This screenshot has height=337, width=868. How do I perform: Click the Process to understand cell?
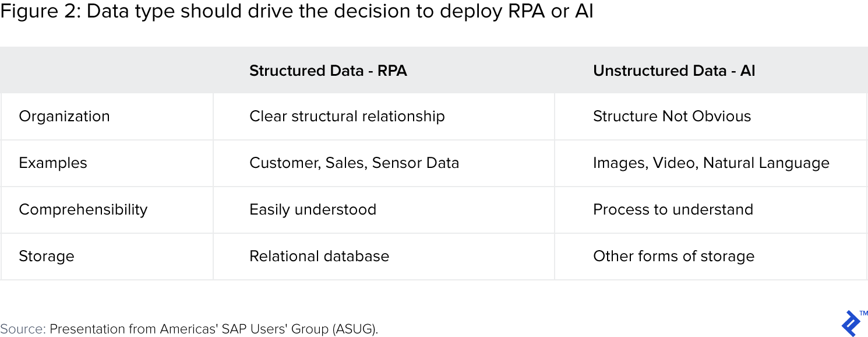[x=673, y=209]
